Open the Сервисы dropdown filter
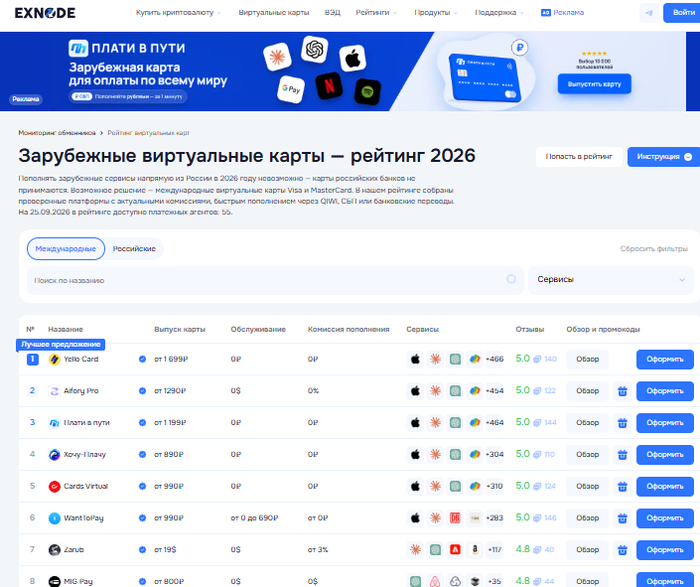Screen dimensions: 700x587 (611, 280)
